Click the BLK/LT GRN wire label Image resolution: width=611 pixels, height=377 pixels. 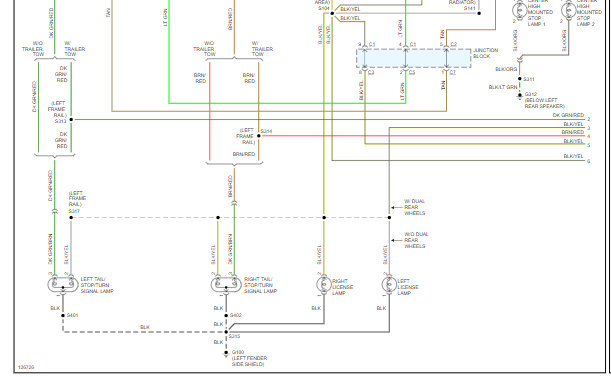click(x=503, y=87)
